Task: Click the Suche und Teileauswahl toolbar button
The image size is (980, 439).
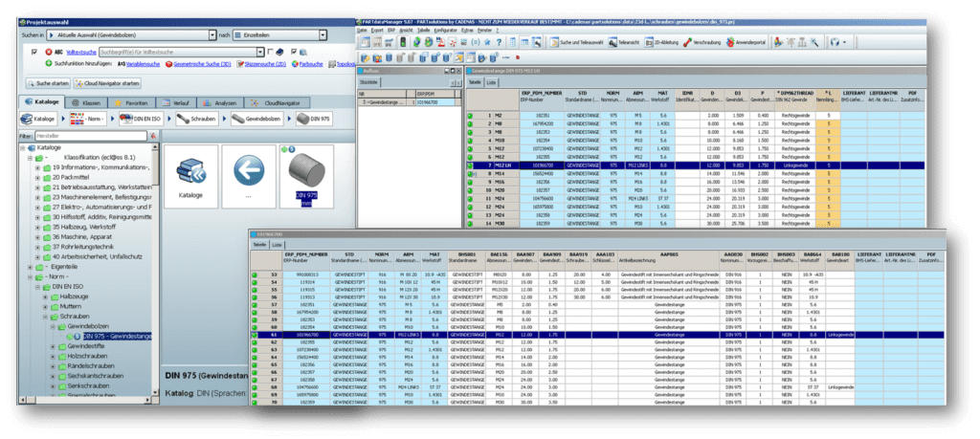Action: click(575, 42)
